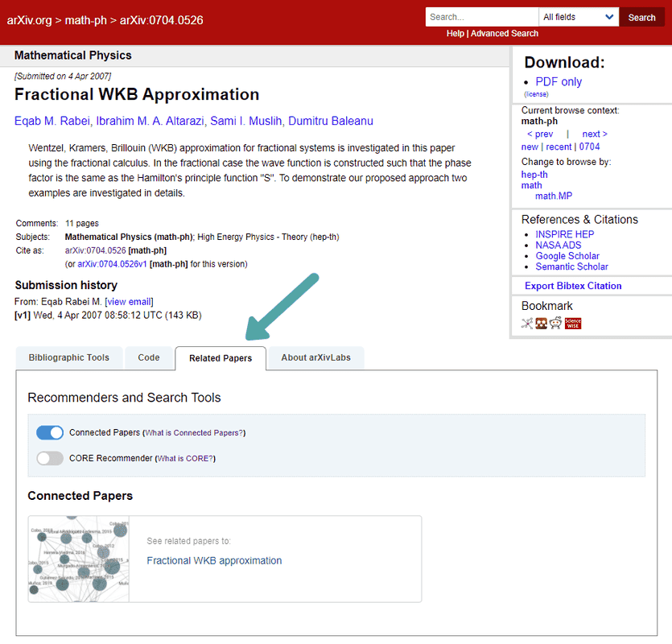The image size is (672, 644).
Task: Open Help link in header
Action: [456, 34]
